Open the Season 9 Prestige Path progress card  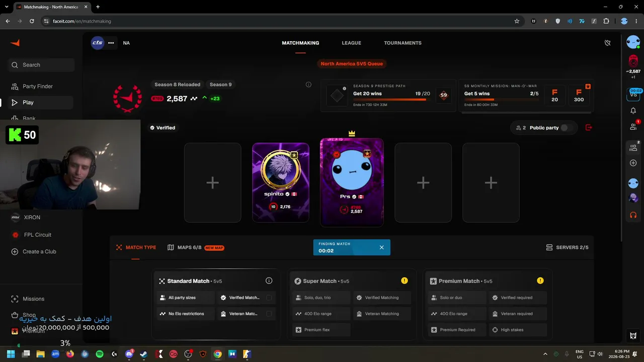(x=388, y=95)
